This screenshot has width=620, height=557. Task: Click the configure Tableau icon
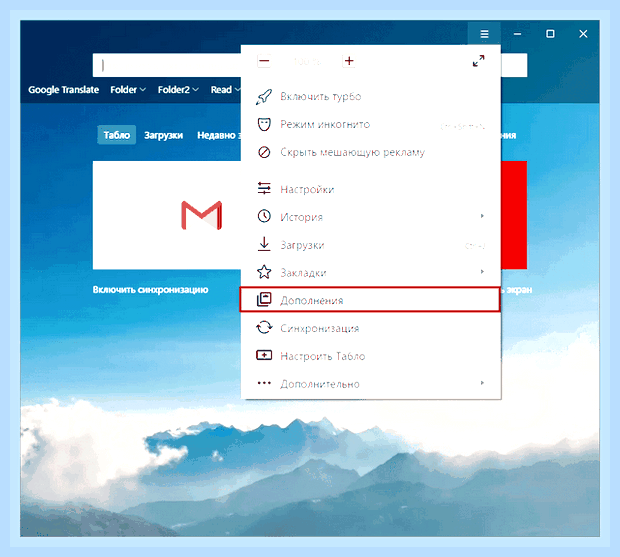click(x=264, y=355)
